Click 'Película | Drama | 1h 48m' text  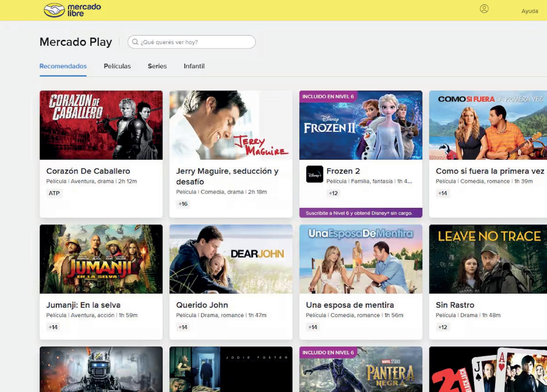click(x=468, y=315)
